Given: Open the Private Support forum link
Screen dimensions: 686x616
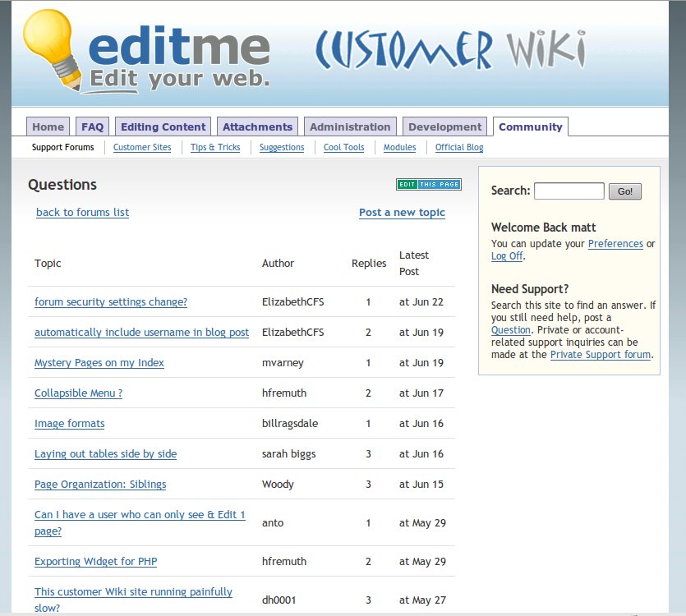Looking at the screenshot, I should [601, 355].
